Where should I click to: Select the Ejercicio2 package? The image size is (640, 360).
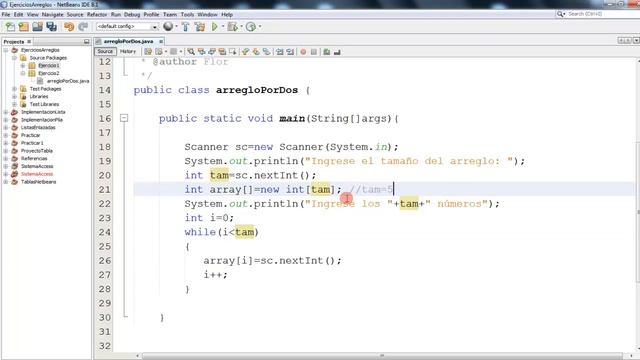click(x=49, y=73)
